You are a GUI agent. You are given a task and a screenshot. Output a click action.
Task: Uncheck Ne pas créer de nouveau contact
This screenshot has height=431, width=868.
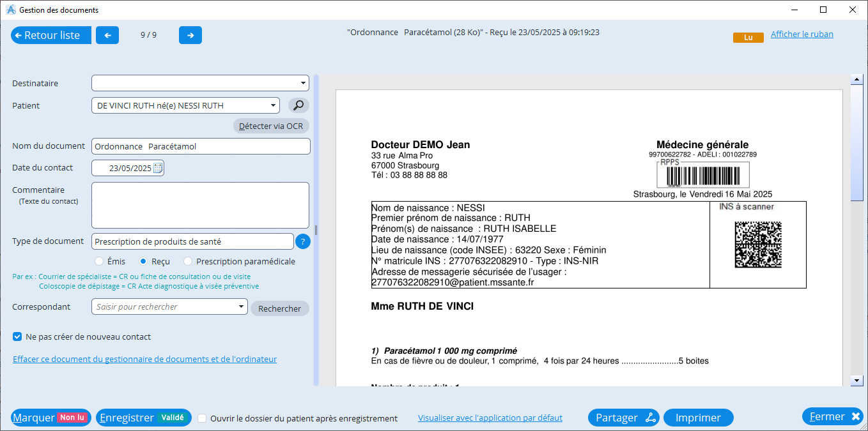(17, 336)
